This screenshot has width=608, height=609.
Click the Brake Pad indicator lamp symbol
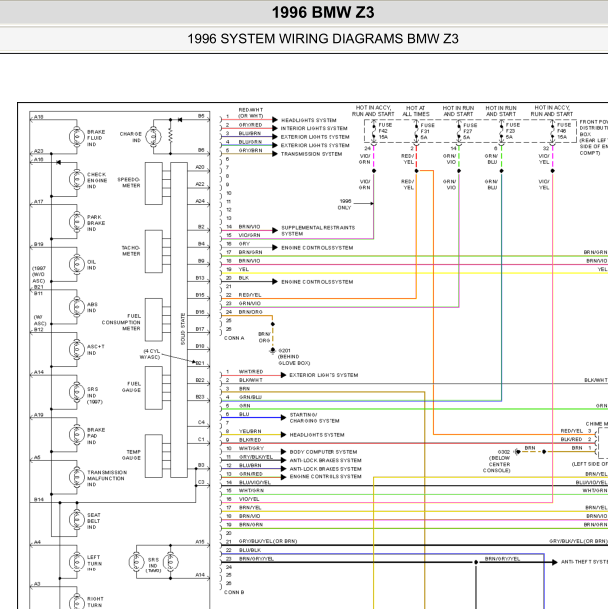click(x=77, y=435)
